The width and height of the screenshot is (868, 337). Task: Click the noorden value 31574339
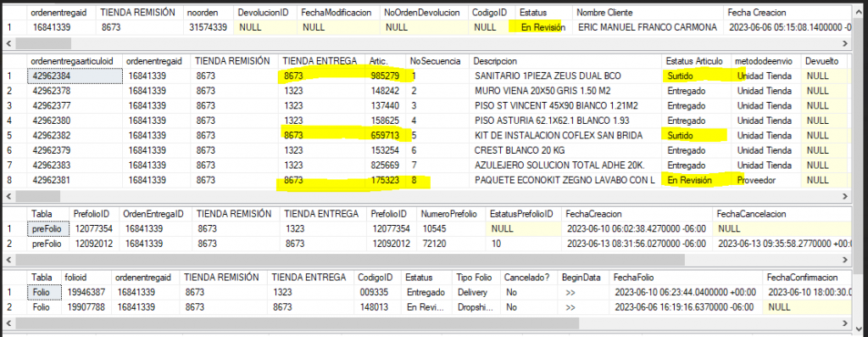pyautogui.click(x=209, y=27)
